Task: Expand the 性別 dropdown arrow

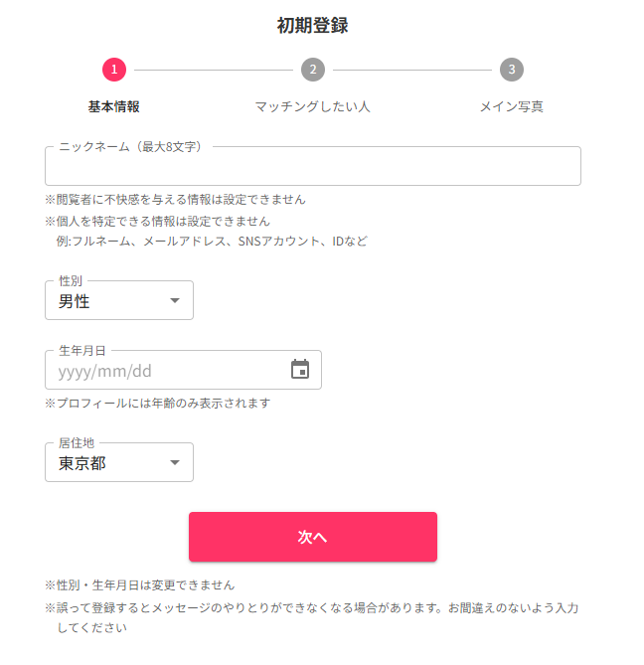Action: (x=175, y=300)
